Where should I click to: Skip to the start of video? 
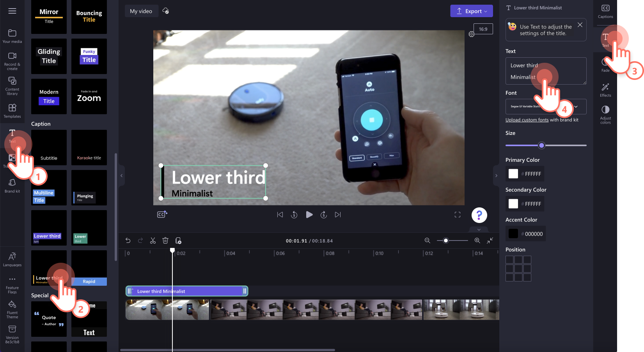point(280,214)
